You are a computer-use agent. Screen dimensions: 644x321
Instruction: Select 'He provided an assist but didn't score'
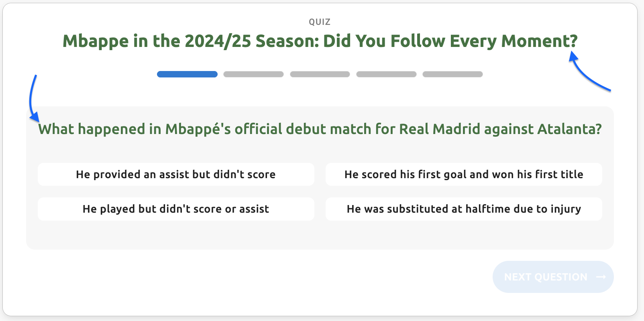click(x=176, y=175)
